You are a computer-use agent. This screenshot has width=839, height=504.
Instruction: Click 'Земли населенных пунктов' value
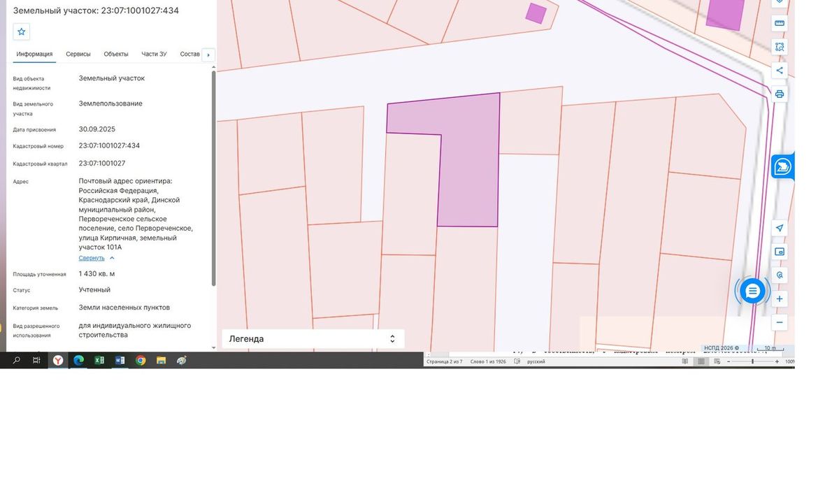tap(124, 307)
